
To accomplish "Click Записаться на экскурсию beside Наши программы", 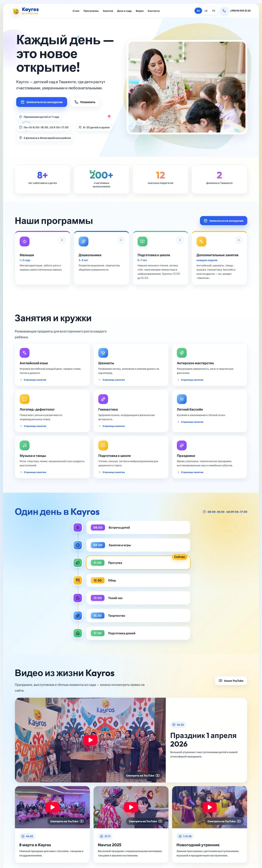I will [224, 221].
